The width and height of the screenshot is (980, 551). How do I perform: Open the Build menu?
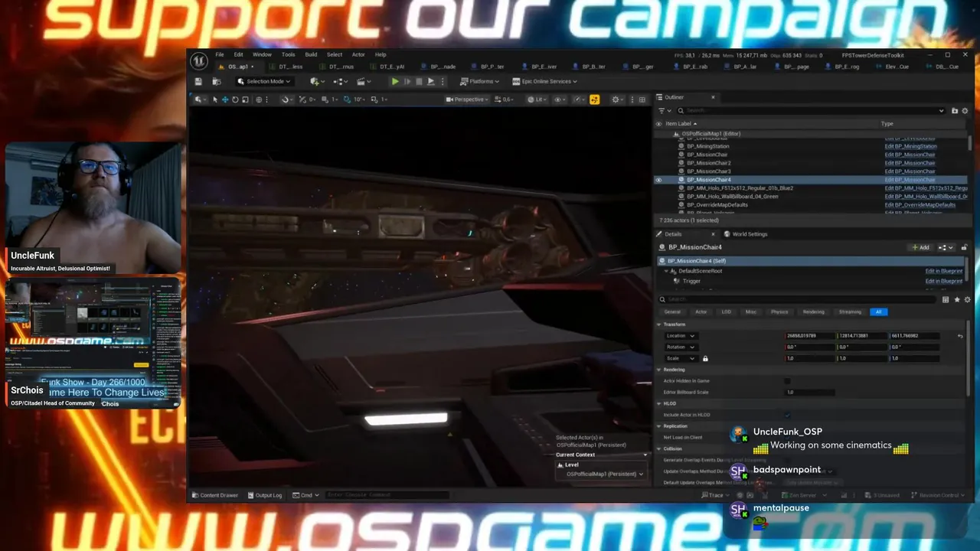311,54
